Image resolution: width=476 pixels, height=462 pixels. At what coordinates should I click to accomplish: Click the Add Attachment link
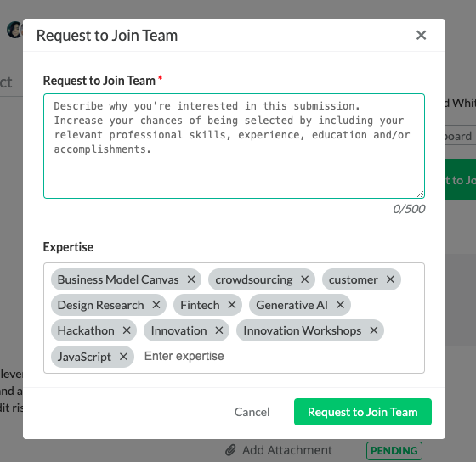pyautogui.click(x=287, y=450)
